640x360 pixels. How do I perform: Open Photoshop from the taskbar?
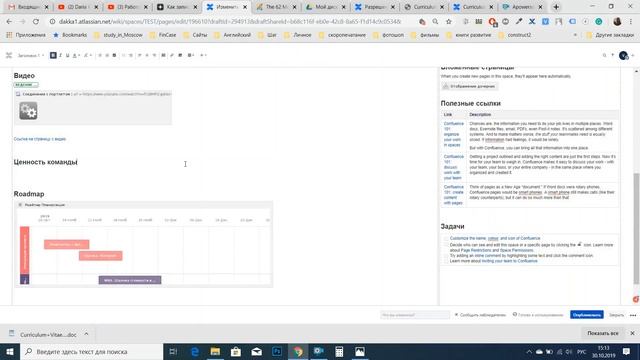(x=277, y=351)
